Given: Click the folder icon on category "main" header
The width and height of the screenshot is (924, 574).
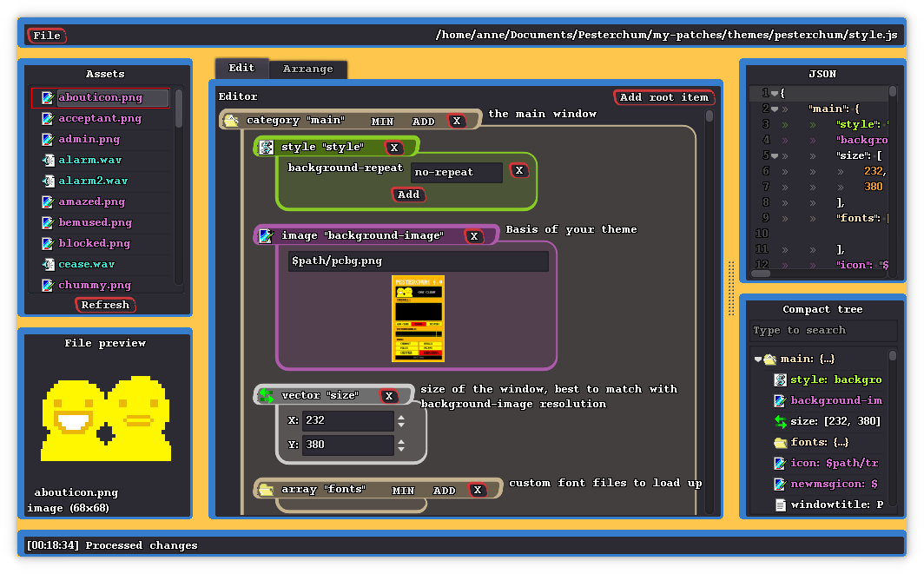Looking at the screenshot, I should point(231,120).
